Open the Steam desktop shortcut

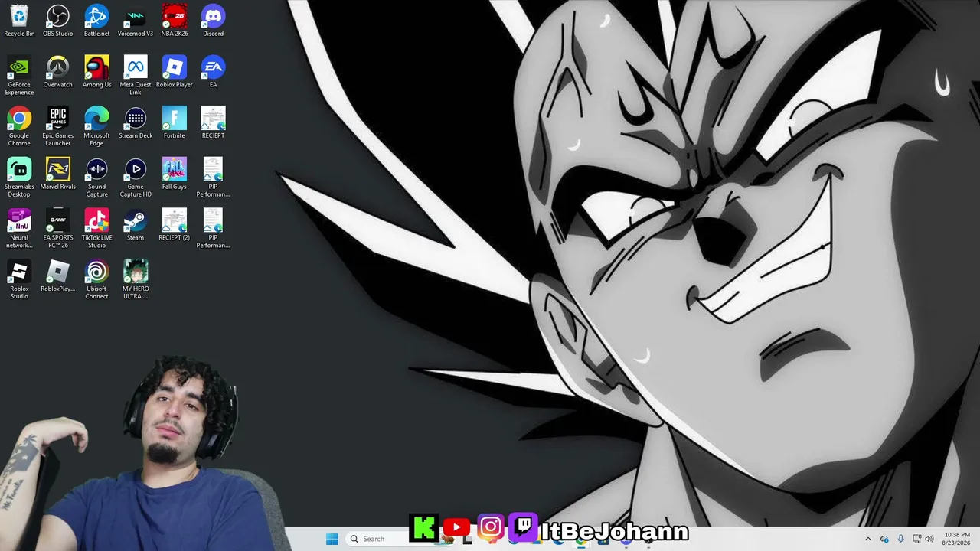click(136, 224)
